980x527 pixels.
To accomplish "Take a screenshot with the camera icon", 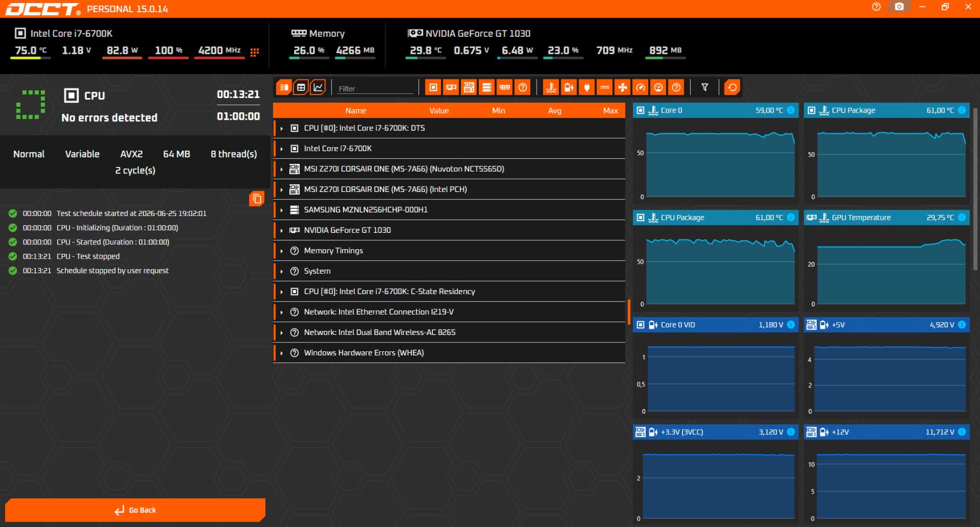I will point(900,7).
